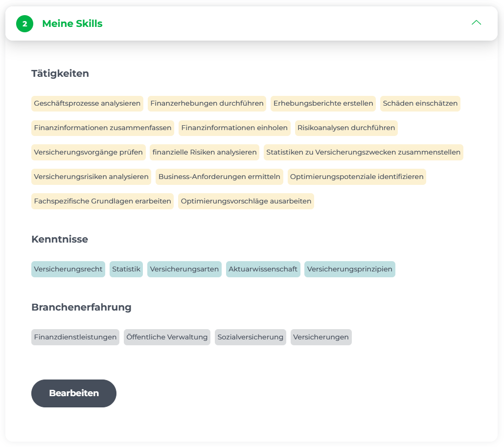
Task: Select the Geschäftsprozesse analysieren tag
Action: click(87, 104)
